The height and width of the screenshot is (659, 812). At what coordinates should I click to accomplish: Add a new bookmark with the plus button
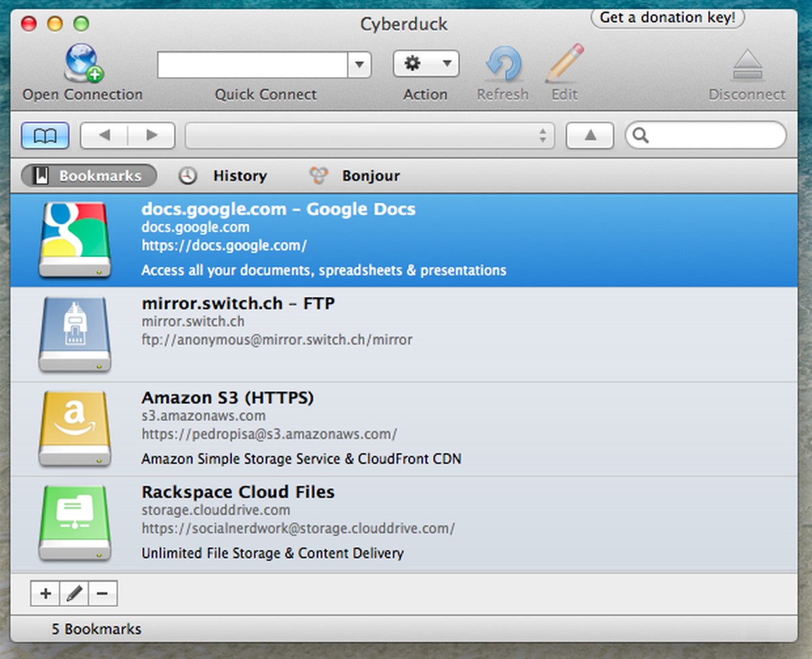45,593
